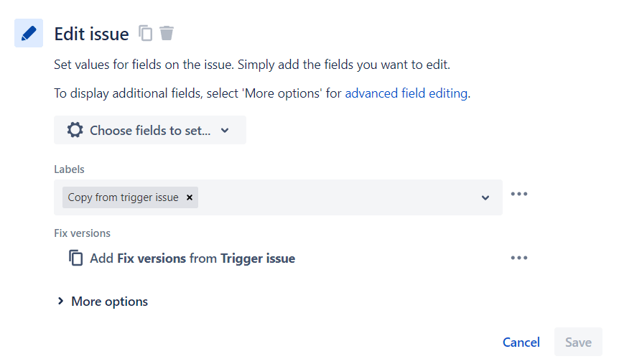Viewport: 619px width, 364px height.
Task: Expand the Labels dropdown chevron
Action: tap(485, 197)
